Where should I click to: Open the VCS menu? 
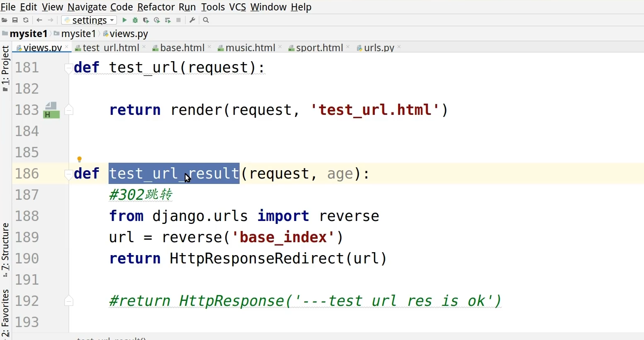coord(238,7)
